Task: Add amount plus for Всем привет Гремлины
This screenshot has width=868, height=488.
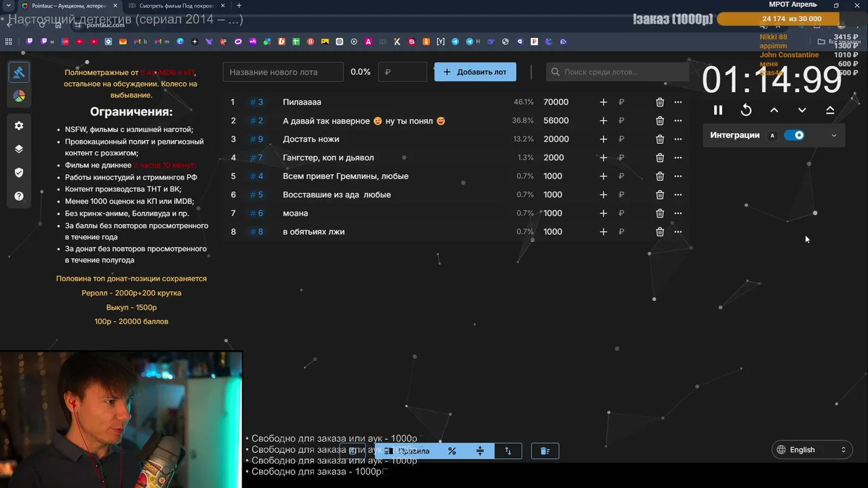Action: [x=604, y=176]
